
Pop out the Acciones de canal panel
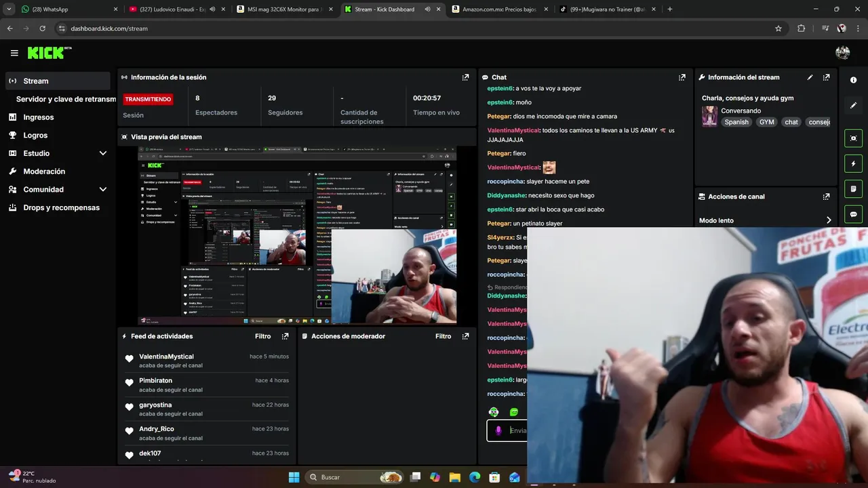(x=826, y=197)
